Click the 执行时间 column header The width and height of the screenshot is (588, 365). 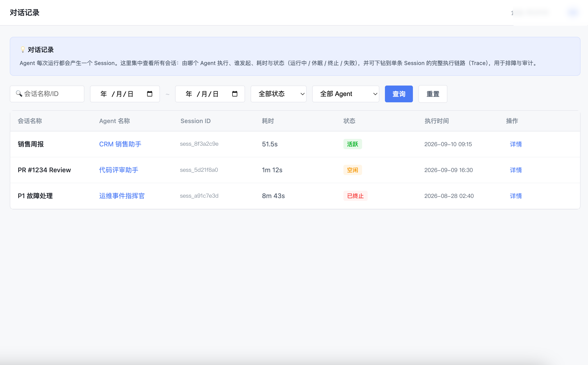(x=437, y=121)
